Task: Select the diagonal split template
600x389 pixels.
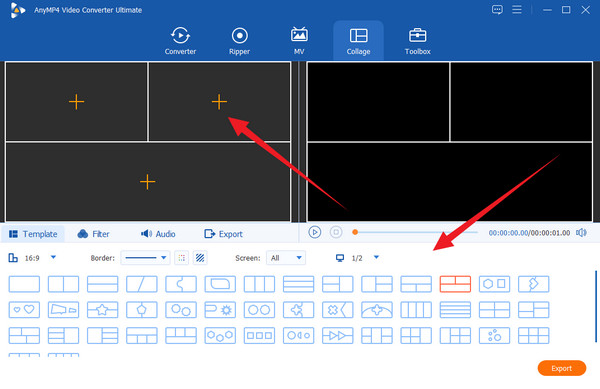Action: tap(142, 284)
